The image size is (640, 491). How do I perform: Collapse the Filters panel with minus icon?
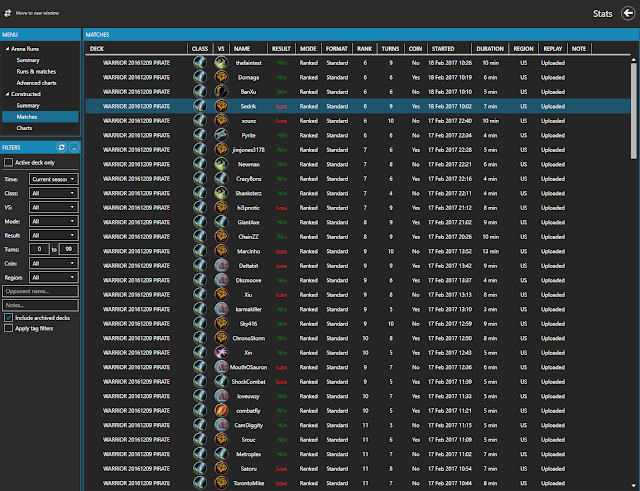point(74,147)
